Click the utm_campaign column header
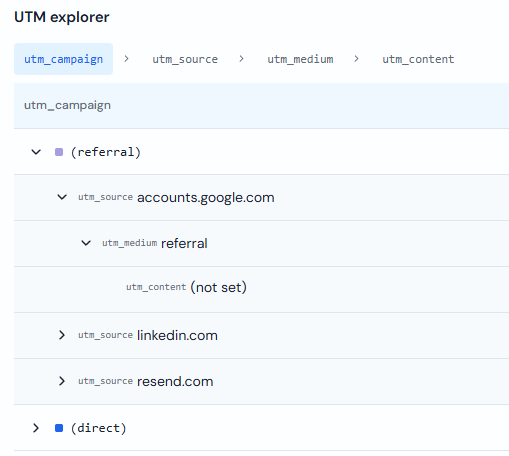509x456 pixels. coord(67,105)
